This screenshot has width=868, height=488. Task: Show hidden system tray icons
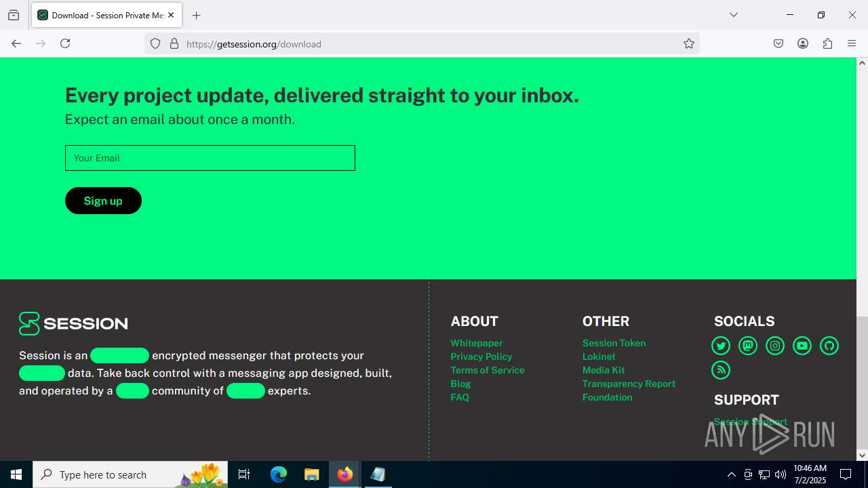click(x=731, y=474)
